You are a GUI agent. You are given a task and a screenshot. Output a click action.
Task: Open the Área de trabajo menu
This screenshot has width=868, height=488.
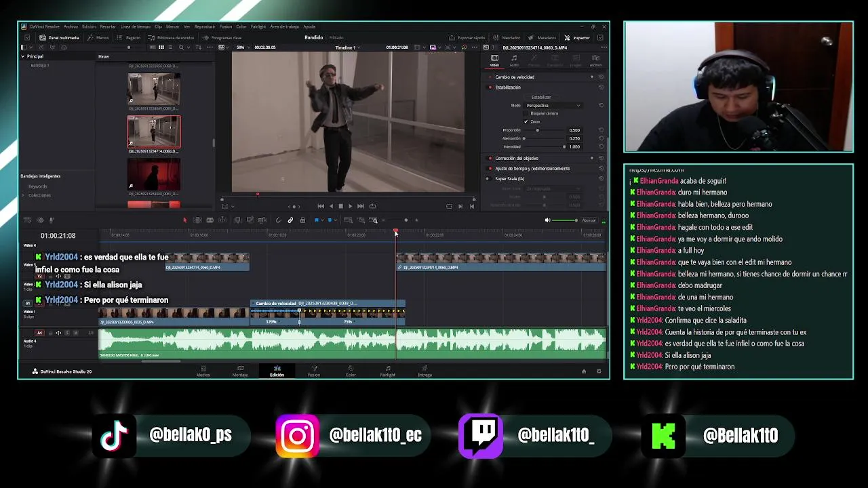[x=284, y=26]
